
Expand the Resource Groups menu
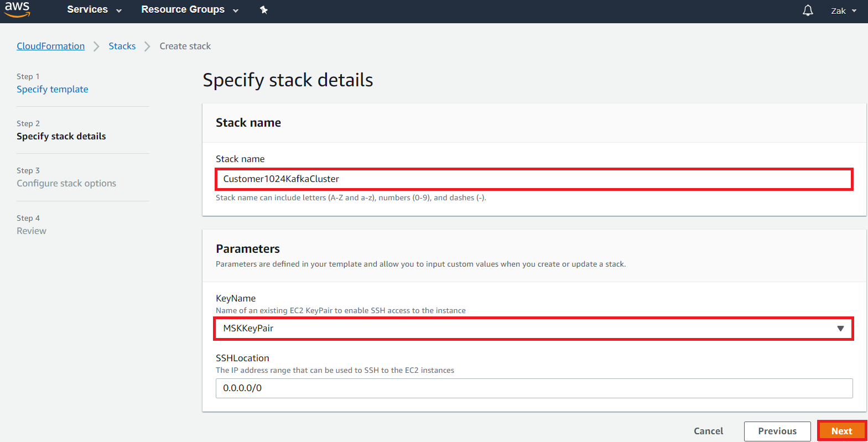(183, 9)
